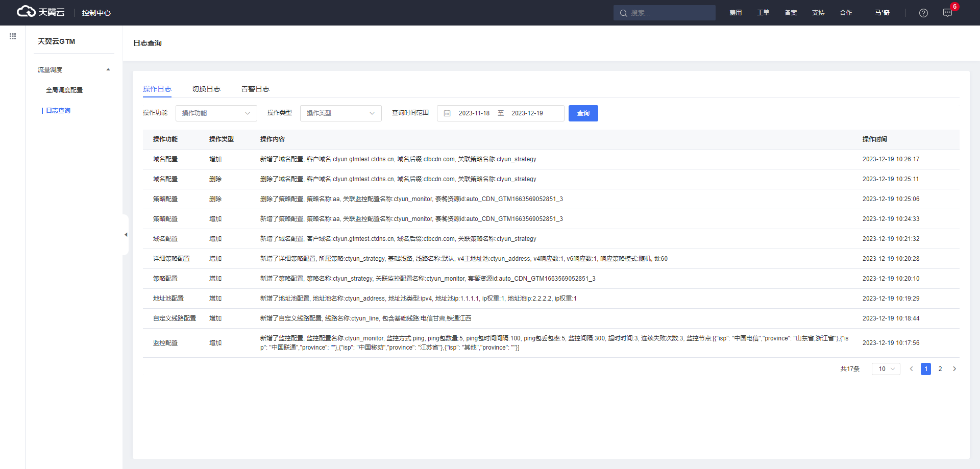
Task: Click 删除 in the 10:25:06 row
Action: click(215, 199)
